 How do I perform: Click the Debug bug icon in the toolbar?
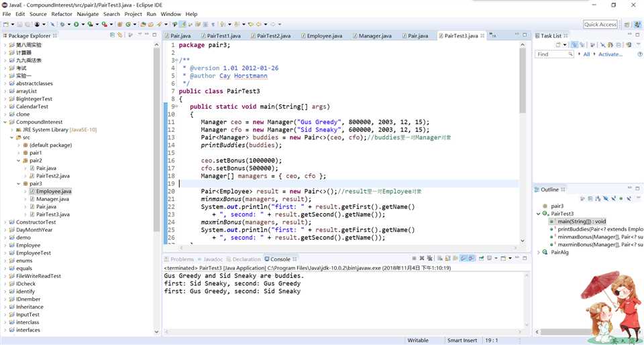tap(62, 25)
